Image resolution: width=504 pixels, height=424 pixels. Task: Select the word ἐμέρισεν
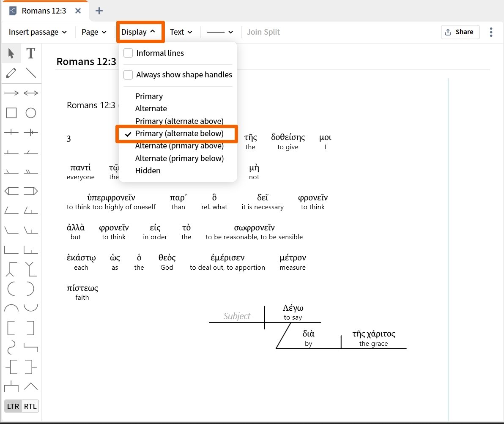[x=227, y=257]
